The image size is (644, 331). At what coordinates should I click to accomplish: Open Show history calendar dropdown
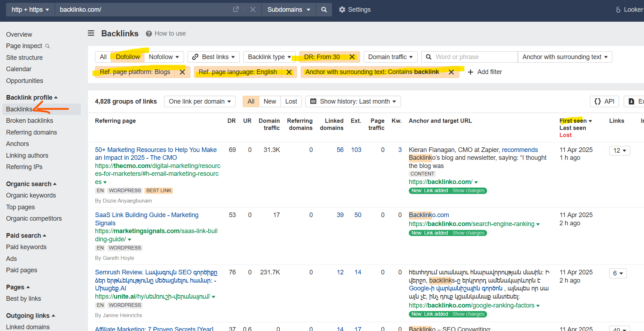(353, 101)
